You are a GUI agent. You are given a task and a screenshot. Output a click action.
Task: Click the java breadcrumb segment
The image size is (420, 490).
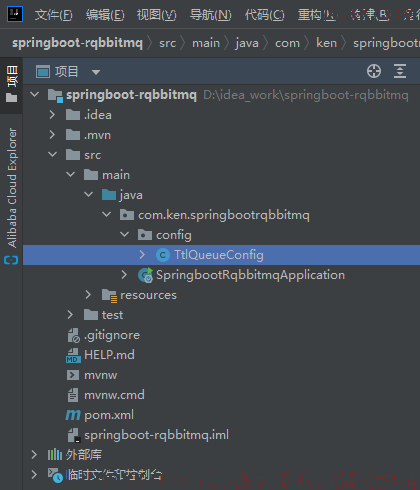point(247,43)
